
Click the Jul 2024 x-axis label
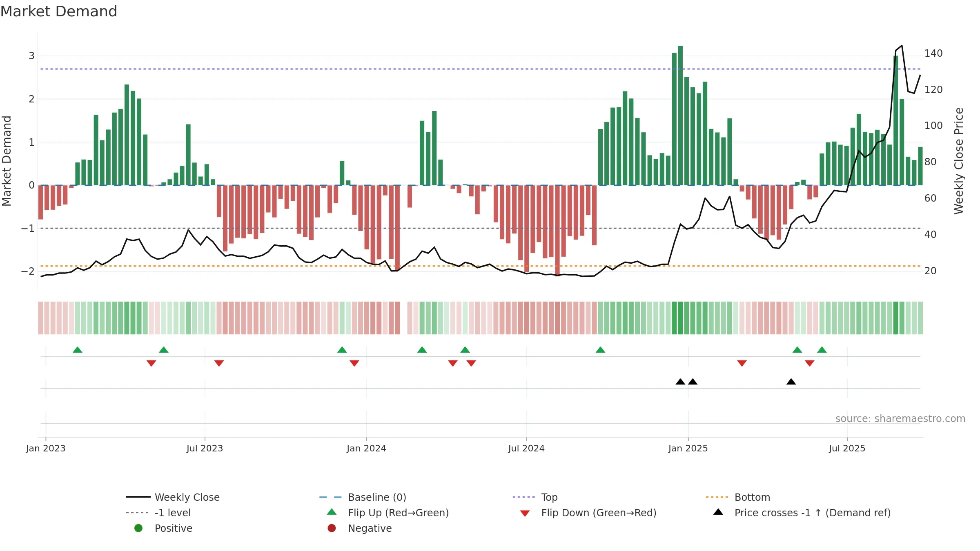[x=526, y=448]
